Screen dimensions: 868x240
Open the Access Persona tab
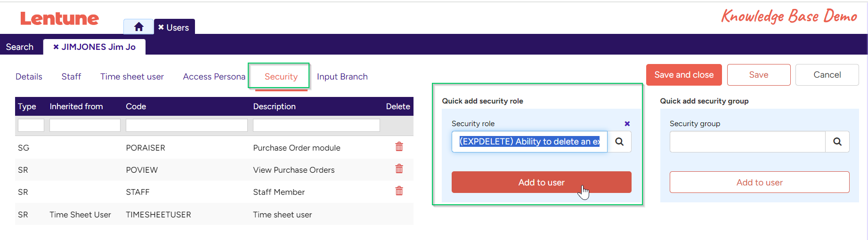coord(214,77)
